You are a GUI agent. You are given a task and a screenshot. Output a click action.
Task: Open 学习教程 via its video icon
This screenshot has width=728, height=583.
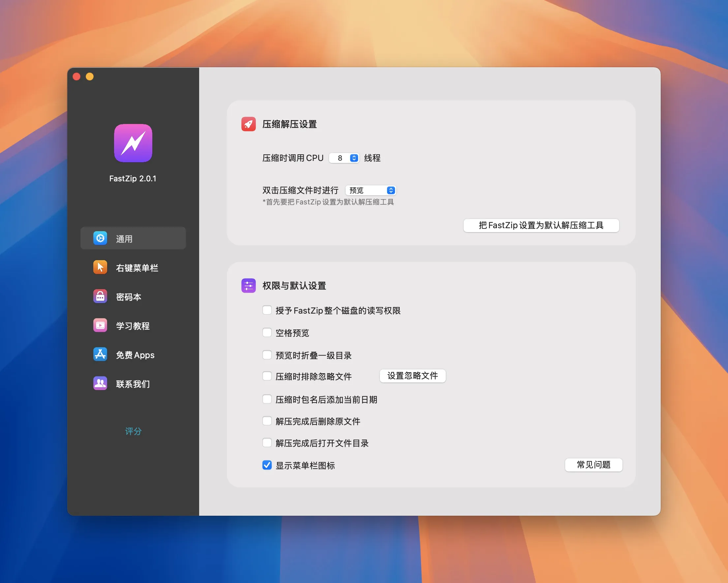[x=100, y=325]
